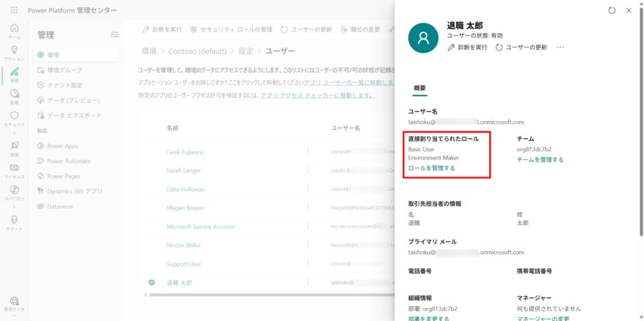Refresh the user details panel
644x321 pixels.
coord(612,11)
